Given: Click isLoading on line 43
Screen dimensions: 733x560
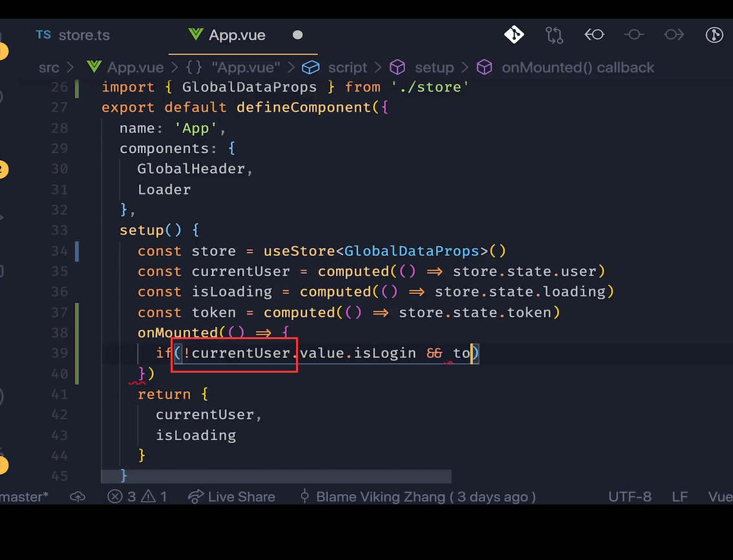Looking at the screenshot, I should coord(196,435).
